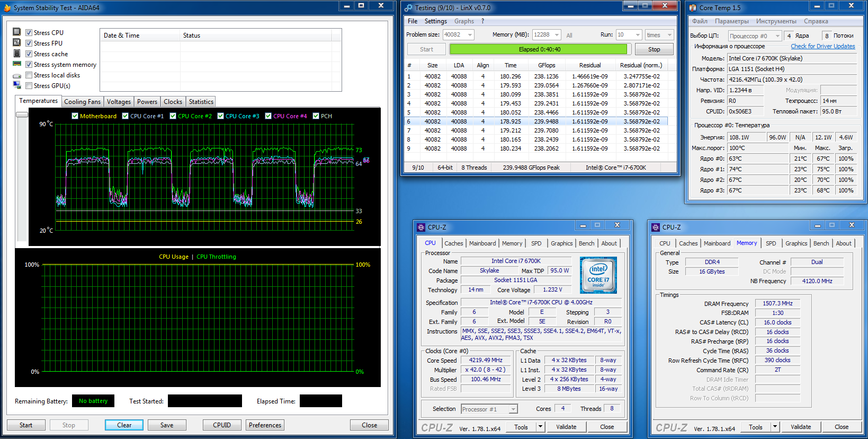Open the 'times' dropdown in LinX
The image size is (868, 439).
click(669, 35)
